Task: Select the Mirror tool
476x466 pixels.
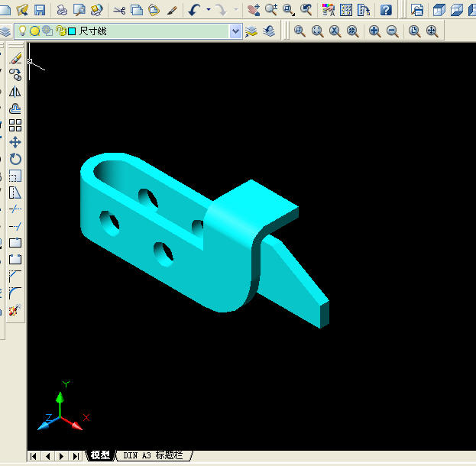Action: [15, 92]
